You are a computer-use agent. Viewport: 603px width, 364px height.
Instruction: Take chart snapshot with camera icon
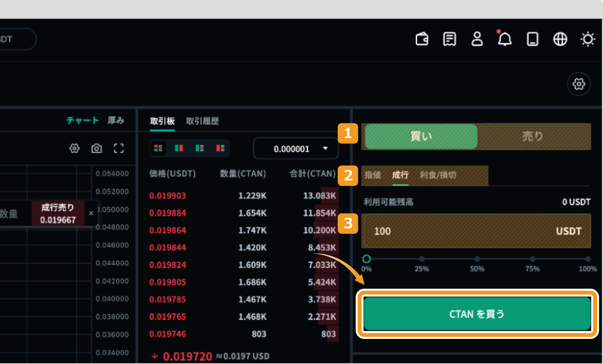97,148
